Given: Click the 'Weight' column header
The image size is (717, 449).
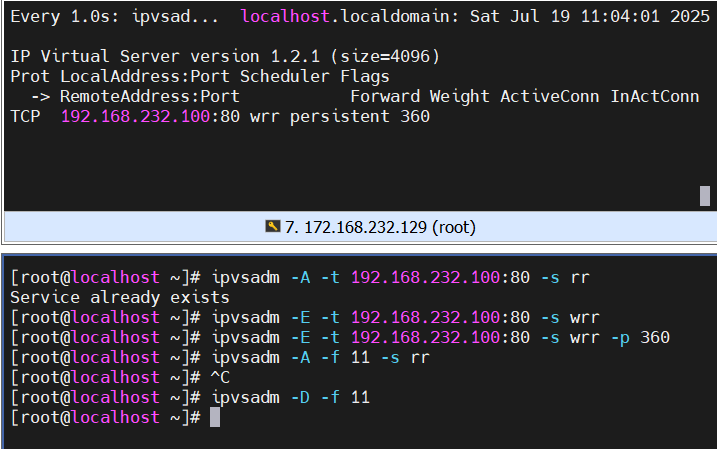Looking at the screenshot, I should 460,96.
